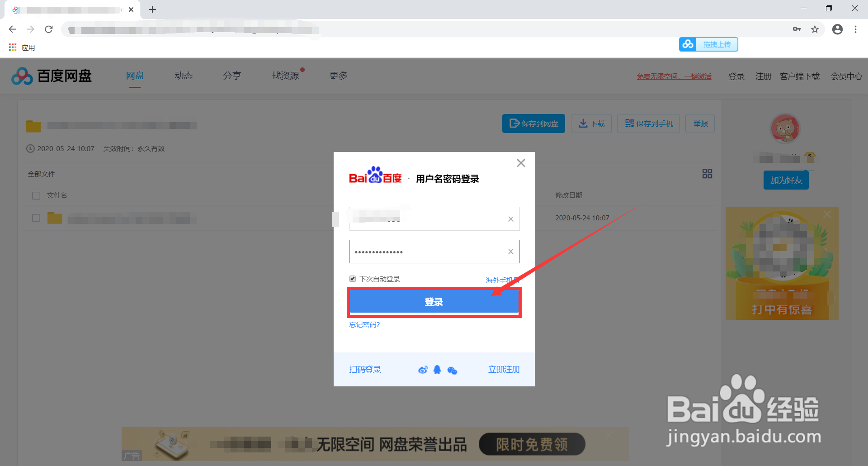This screenshot has width=868, height=466.
Task: Toggle the 下次自动登录 checkbox
Action: pyautogui.click(x=353, y=279)
